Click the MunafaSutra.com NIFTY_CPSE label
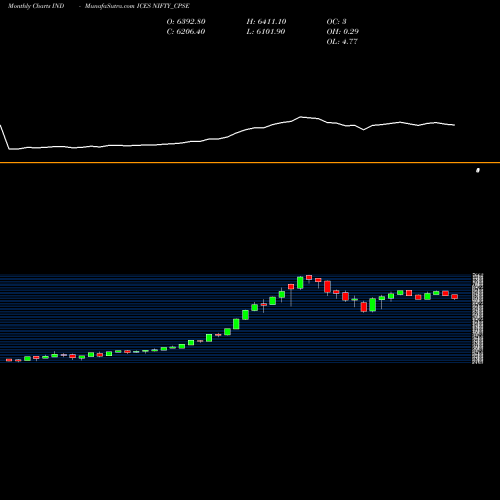The image size is (500, 500). 137,6
